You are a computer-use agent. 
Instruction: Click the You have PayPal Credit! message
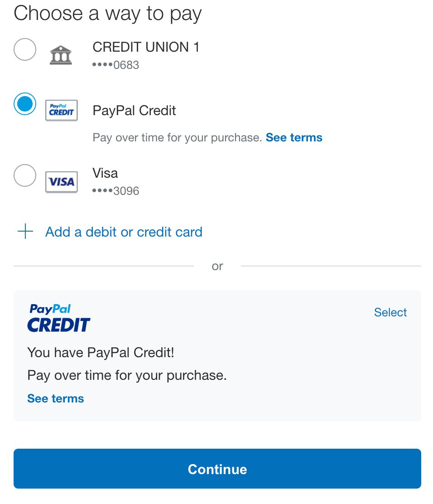(101, 353)
